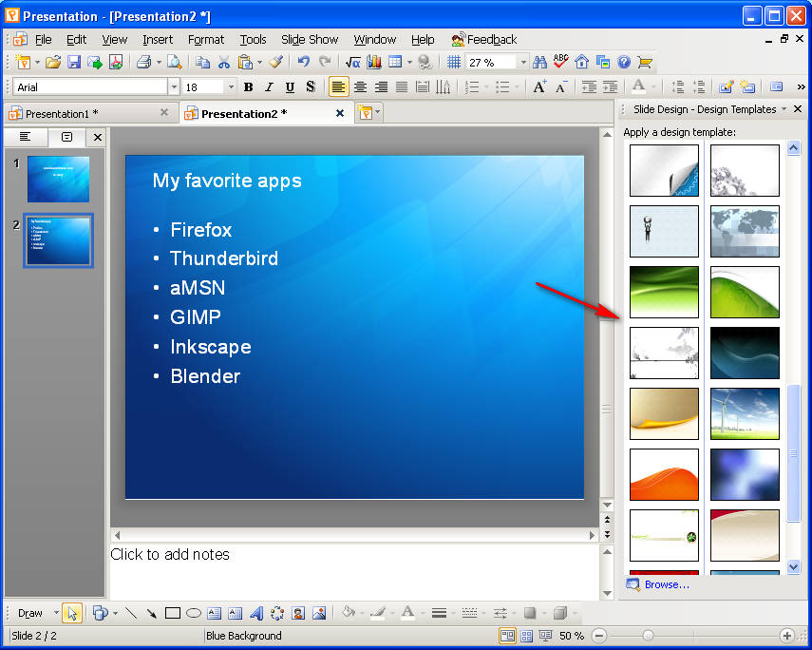Expand the font size 18 dropdown
The height and width of the screenshot is (650, 812).
click(x=230, y=87)
